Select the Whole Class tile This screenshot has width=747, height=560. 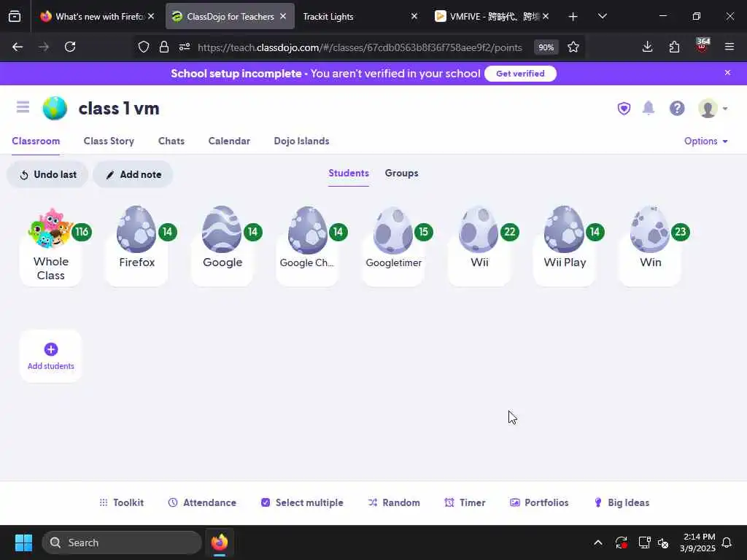50,248
